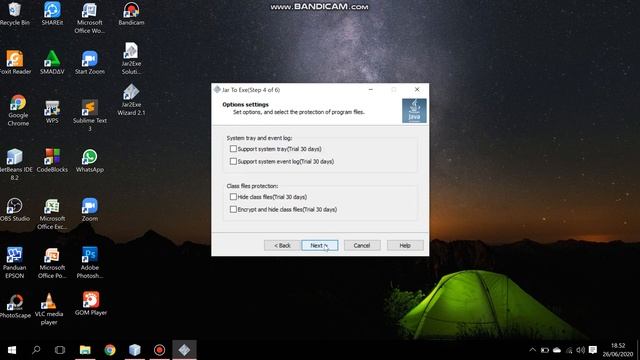Open the Panduan EPSON desktop icon

pos(15,263)
